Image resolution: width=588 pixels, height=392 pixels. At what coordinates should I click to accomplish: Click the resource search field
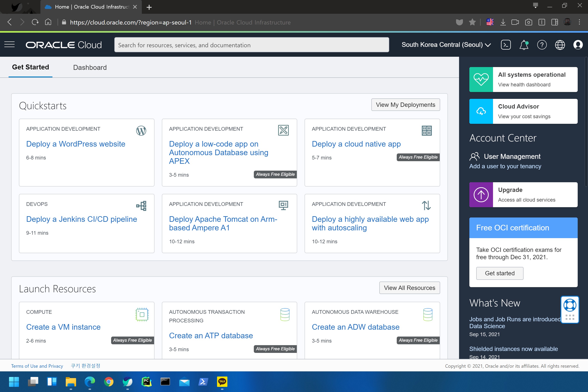tap(251, 45)
